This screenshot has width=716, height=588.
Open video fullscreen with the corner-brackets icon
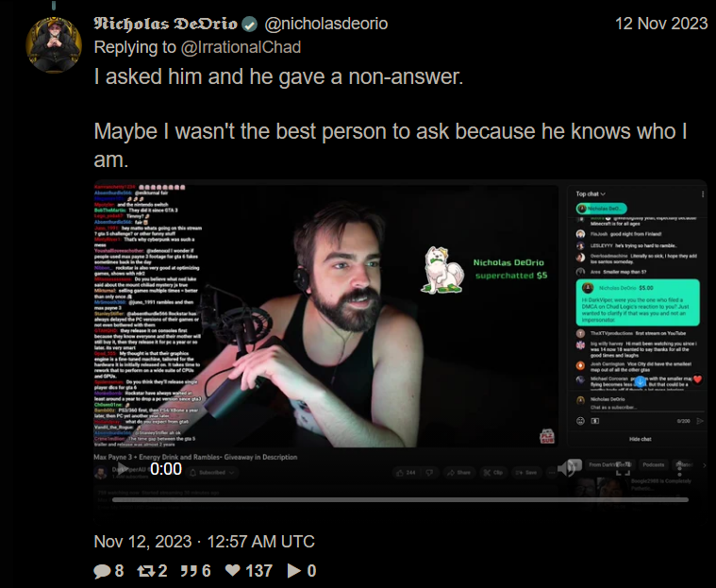623,468
